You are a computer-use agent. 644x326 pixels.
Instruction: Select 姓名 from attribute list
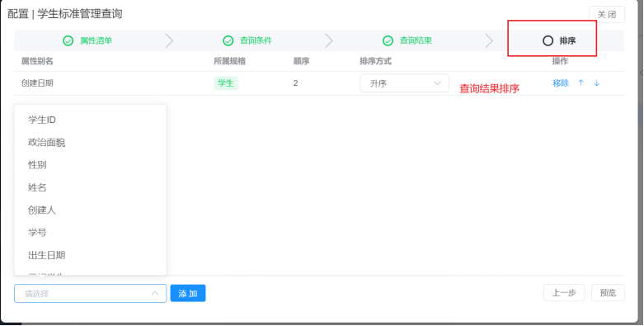coord(91,188)
